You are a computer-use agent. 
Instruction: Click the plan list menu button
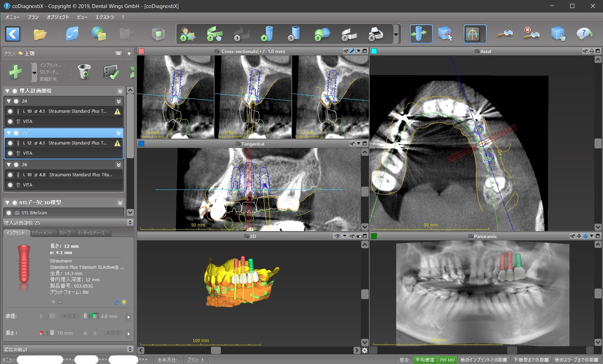tap(118, 53)
